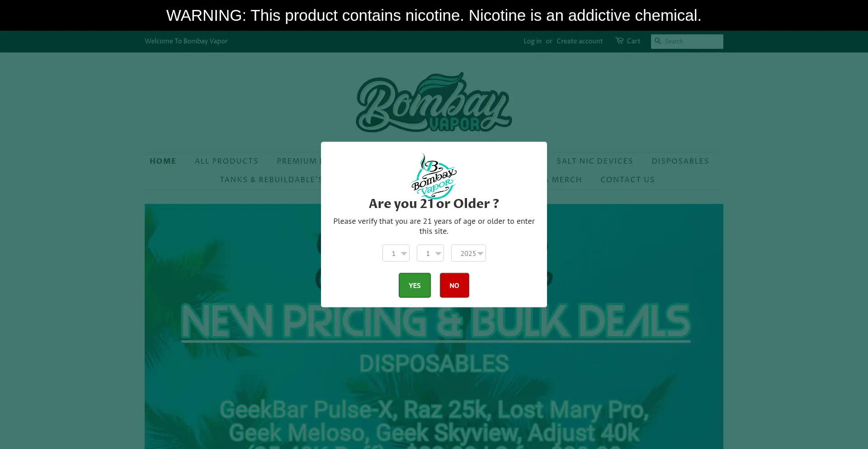Screen dimensions: 868x449
Task: Open TANKS & REBUILDABLE'S menu item
Action: (270, 180)
